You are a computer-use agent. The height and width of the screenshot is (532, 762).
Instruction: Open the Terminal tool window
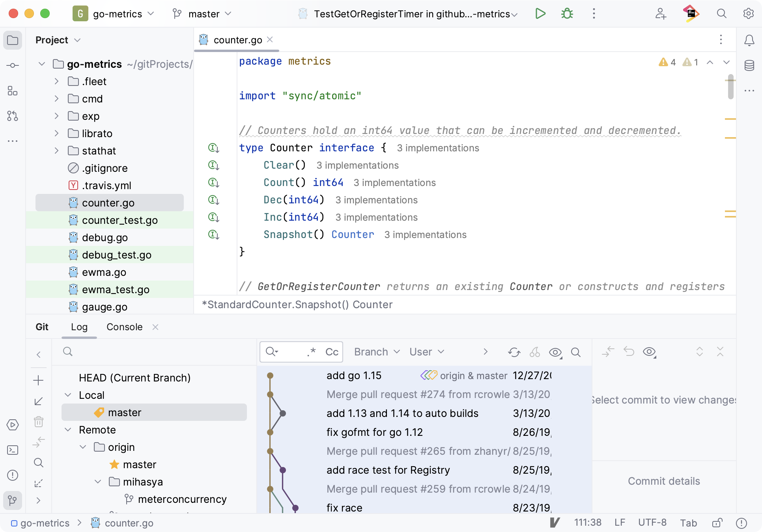13,450
